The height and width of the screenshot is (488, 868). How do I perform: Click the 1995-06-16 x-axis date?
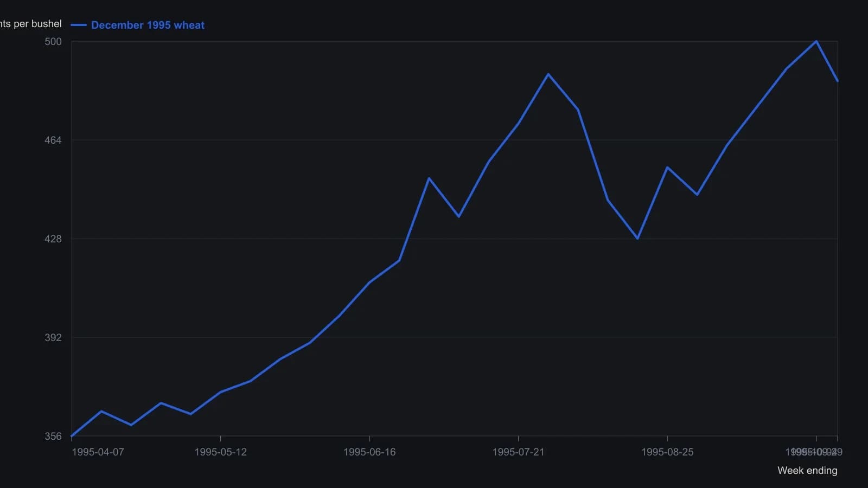[x=369, y=452]
